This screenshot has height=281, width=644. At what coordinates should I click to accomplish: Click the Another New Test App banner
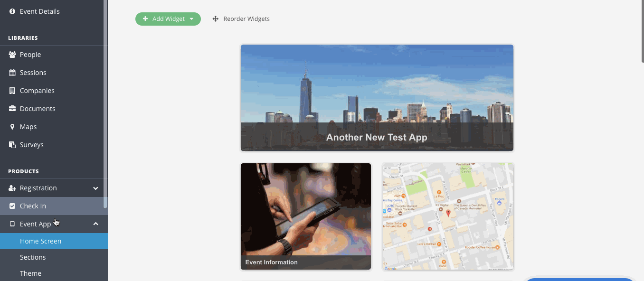click(377, 98)
